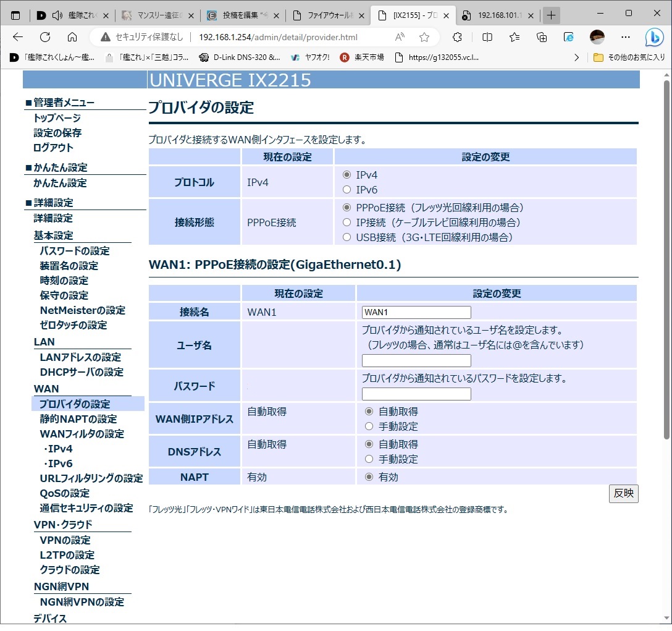Close the 投稿を編集 tab
The image size is (672, 631).
(277, 16)
